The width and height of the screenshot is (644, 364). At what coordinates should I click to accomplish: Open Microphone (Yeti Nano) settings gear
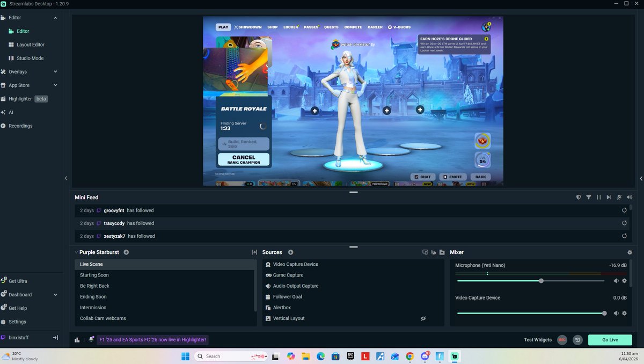coord(624,281)
